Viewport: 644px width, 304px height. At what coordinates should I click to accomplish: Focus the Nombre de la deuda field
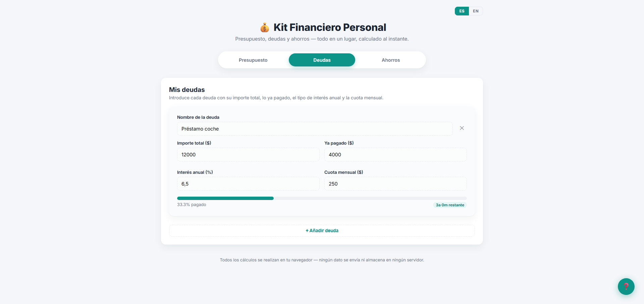click(315, 129)
